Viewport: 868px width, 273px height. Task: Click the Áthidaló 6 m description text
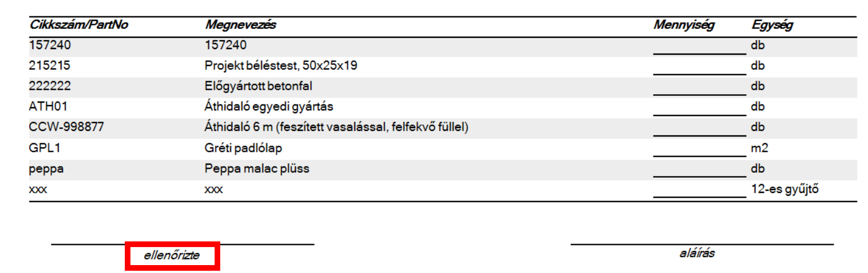pyautogui.click(x=337, y=127)
